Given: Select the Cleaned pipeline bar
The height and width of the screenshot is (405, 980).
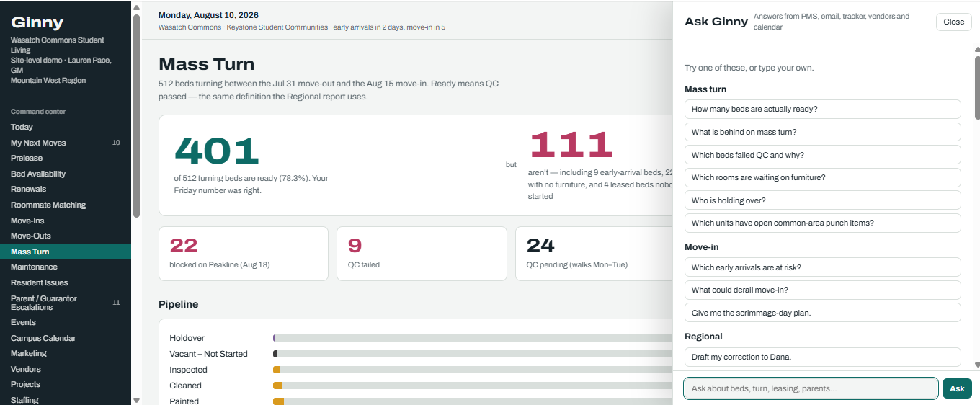Looking at the screenshot, I should point(473,386).
